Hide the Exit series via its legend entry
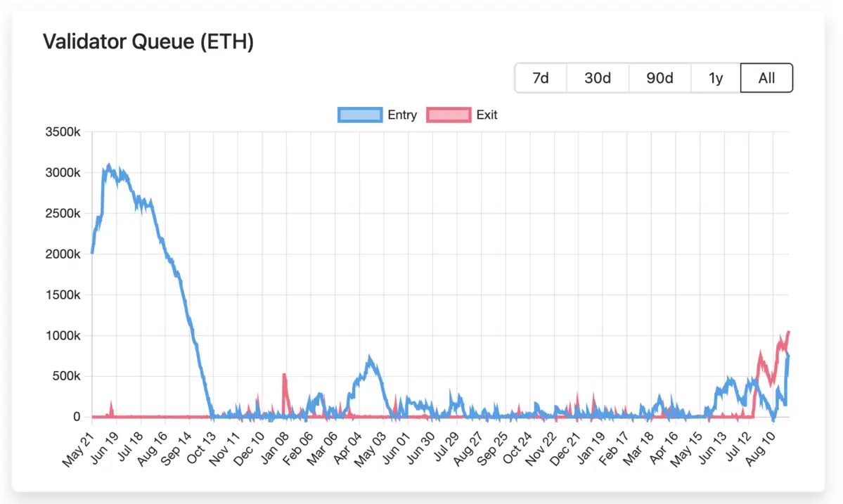The image size is (843, 504). tap(486, 115)
